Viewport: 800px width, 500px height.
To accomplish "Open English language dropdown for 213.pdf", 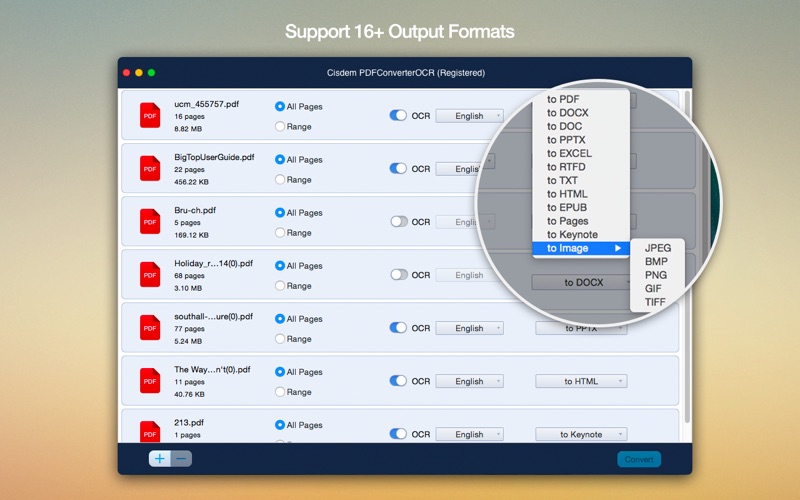I will pyautogui.click(x=469, y=434).
